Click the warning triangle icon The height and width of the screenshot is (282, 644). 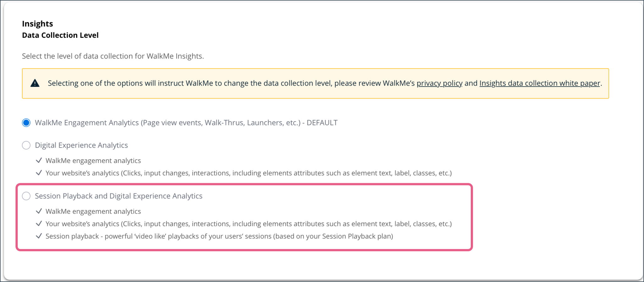35,82
